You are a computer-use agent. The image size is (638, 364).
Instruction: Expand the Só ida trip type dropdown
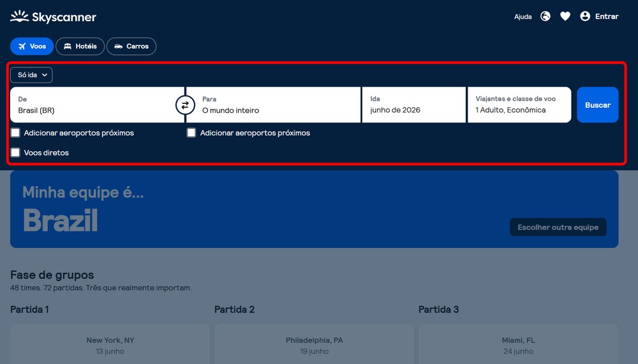[31, 75]
